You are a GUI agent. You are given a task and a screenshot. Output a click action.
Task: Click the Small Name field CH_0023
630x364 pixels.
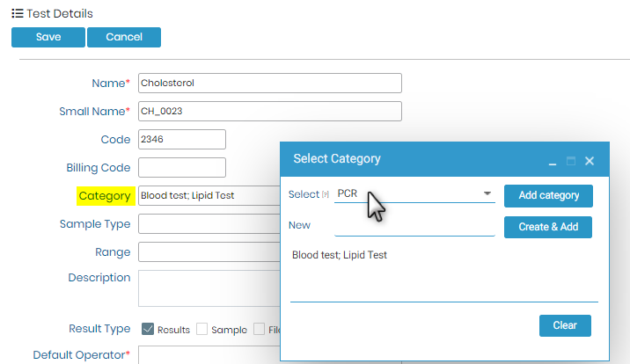(x=270, y=111)
